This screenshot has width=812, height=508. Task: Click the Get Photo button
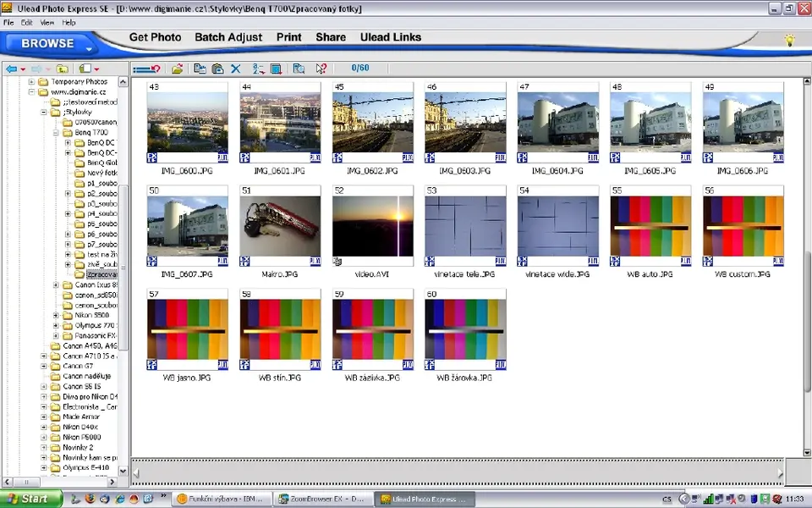click(x=155, y=37)
